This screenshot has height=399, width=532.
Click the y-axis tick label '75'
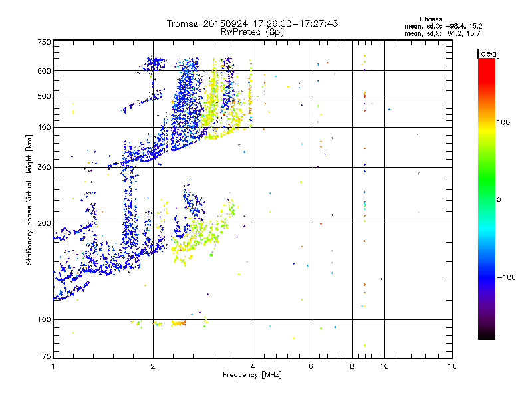point(47,356)
